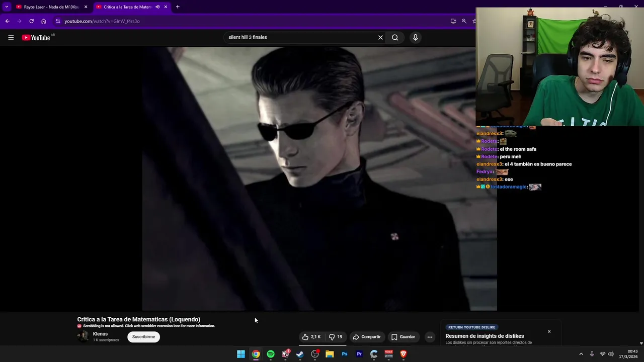
Task: Close the Critica a la Tarea tab
Action: point(166,7)
